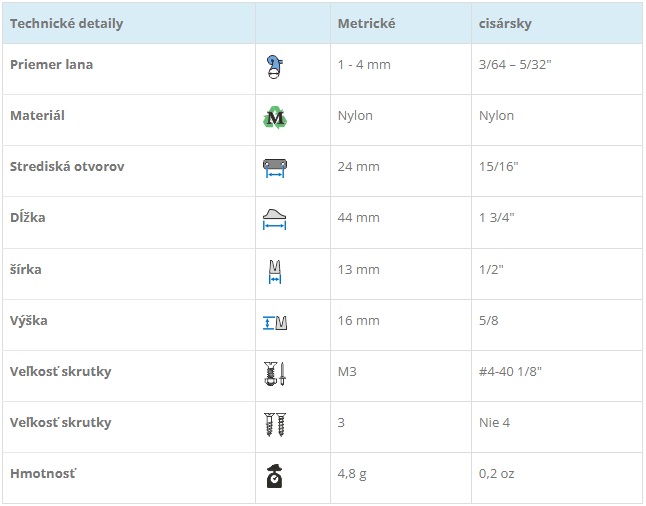Click the 15/16" imperial value

[499, 166]
